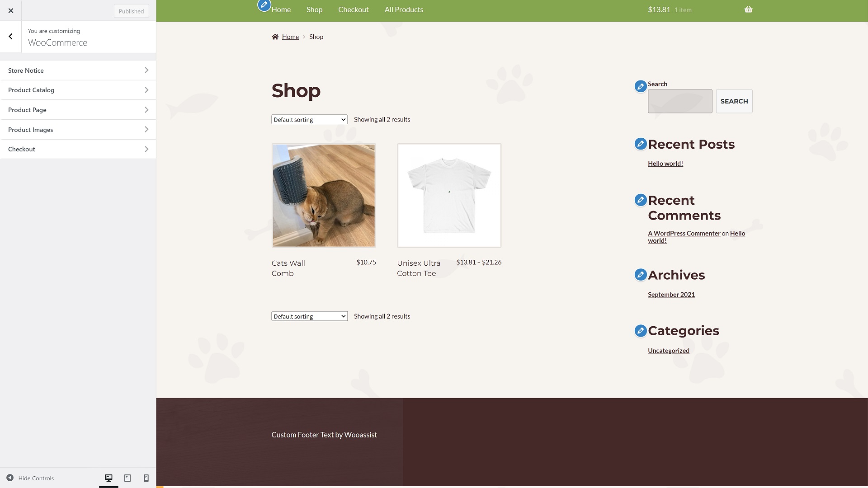Open the Shop navigation menu item

coord(314,9)
